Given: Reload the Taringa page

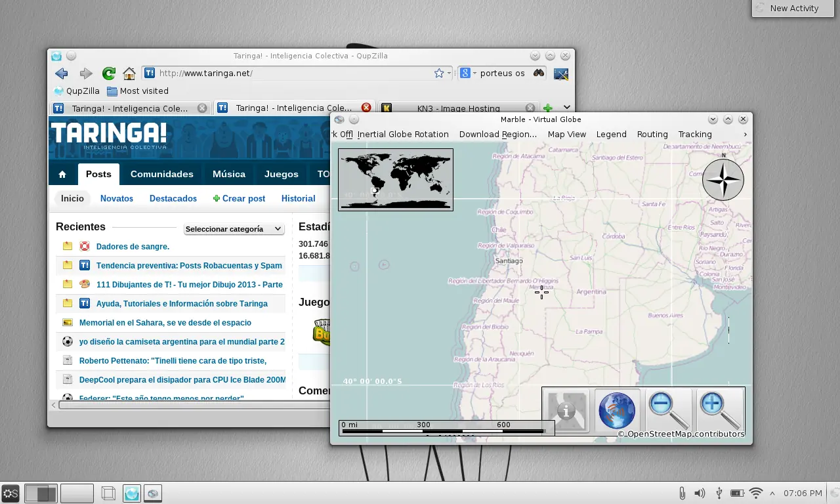Looking at the screenshot, I should tap(109, 73).
